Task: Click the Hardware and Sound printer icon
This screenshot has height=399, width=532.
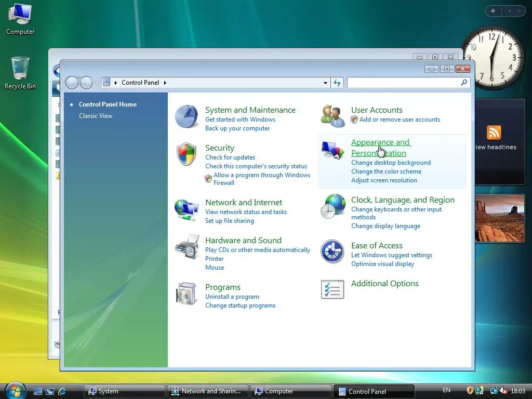Action: 187,247
